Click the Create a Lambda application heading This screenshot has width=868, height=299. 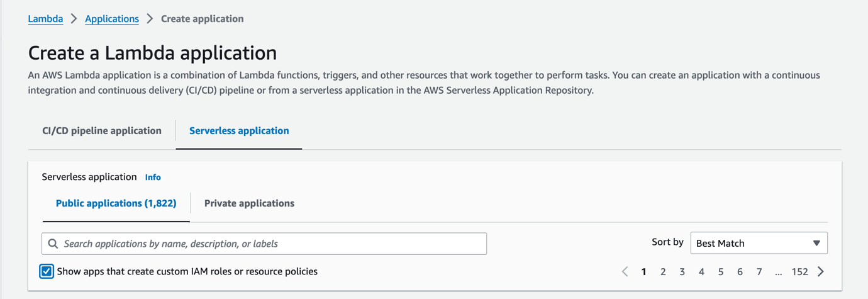point(152,53)
